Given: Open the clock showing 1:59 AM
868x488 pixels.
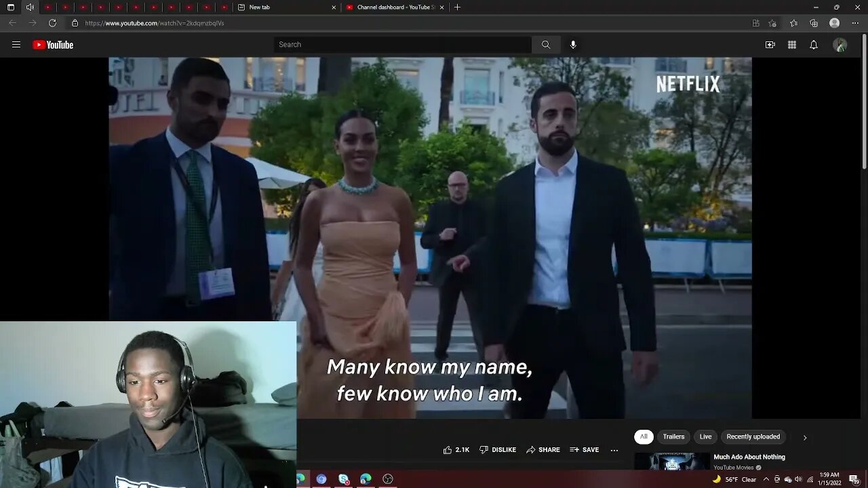Looking at the screenshot, I should tap(829, 479).
